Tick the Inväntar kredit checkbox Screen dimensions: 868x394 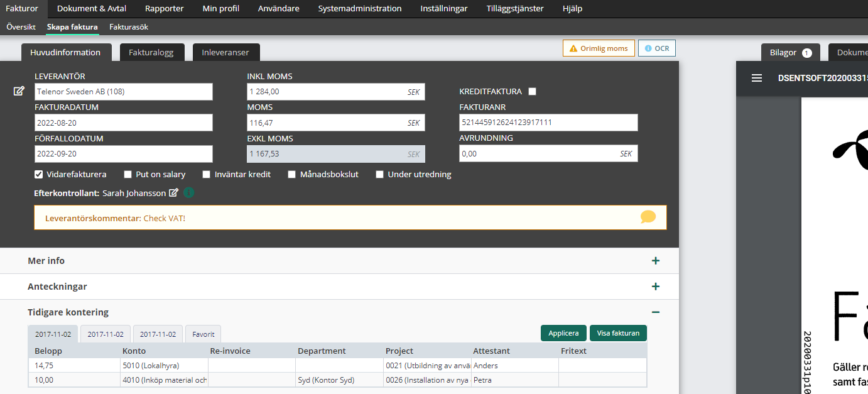pos(207,174)
